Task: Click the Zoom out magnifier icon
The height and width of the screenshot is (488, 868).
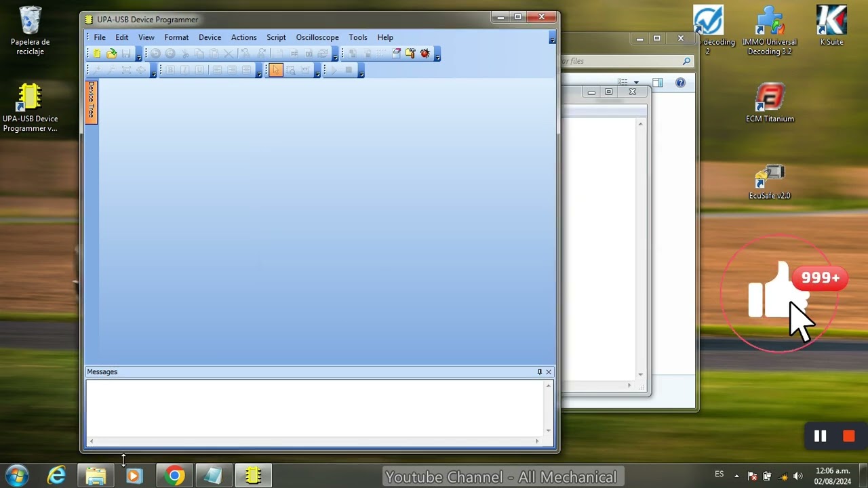Action: pos(112,70)
